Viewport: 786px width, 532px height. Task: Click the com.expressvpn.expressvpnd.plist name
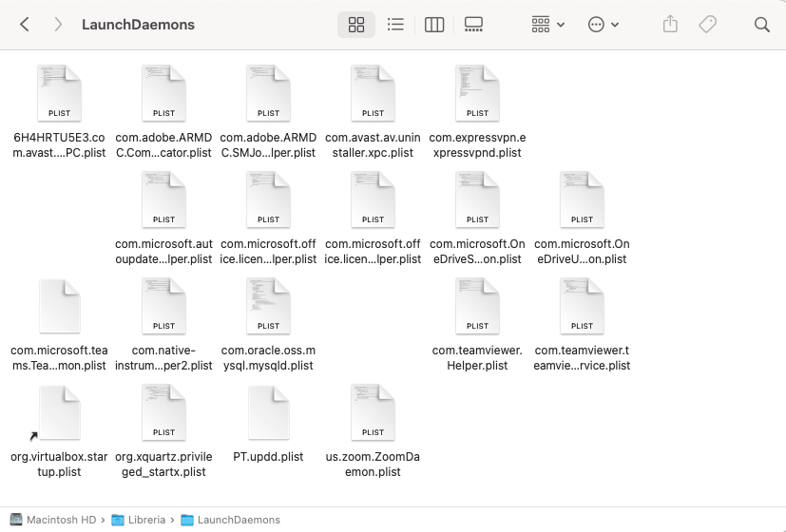coord(477,144)
